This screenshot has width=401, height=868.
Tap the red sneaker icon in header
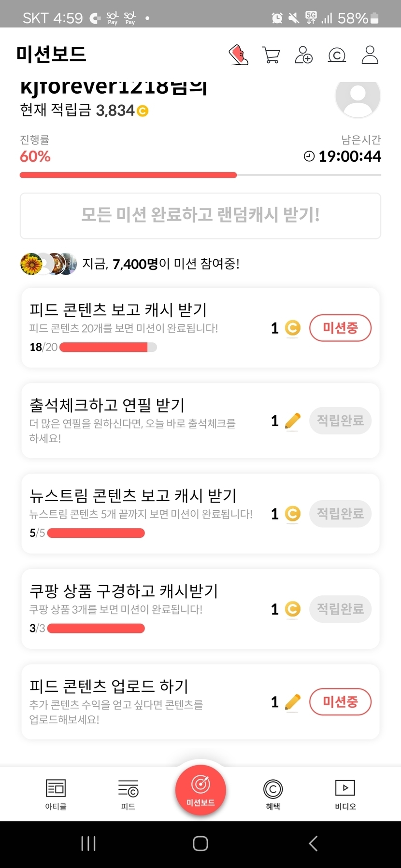[238, 55]
